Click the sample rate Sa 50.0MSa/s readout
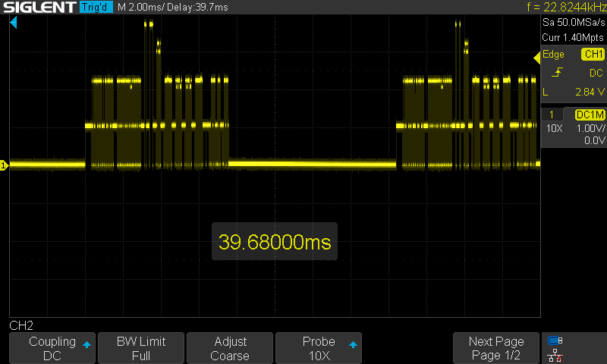 [x=574, y=23]
